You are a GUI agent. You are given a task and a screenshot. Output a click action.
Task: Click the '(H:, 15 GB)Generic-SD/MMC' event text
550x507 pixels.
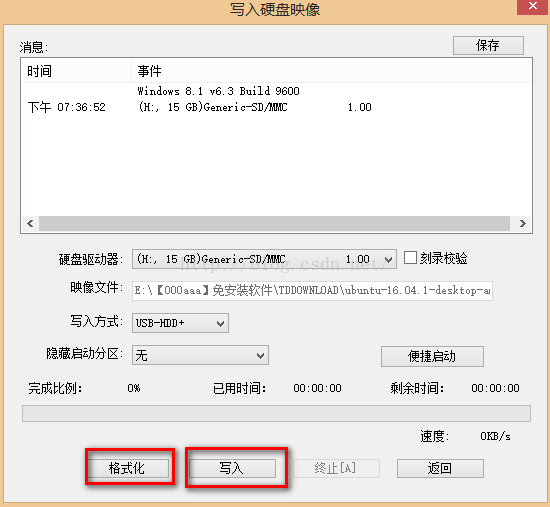(213, 107)
